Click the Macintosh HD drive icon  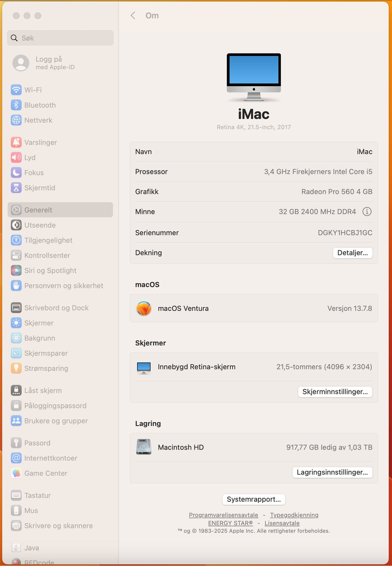coord(144,447)
